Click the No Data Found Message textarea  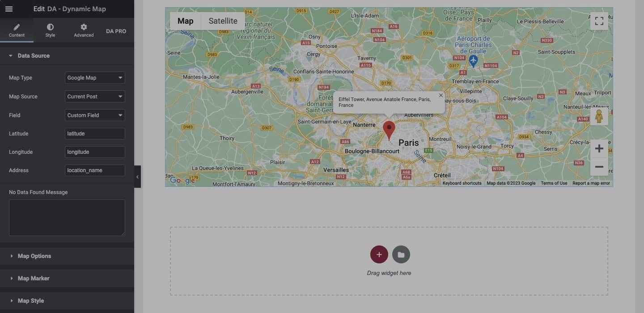point(67,218)
